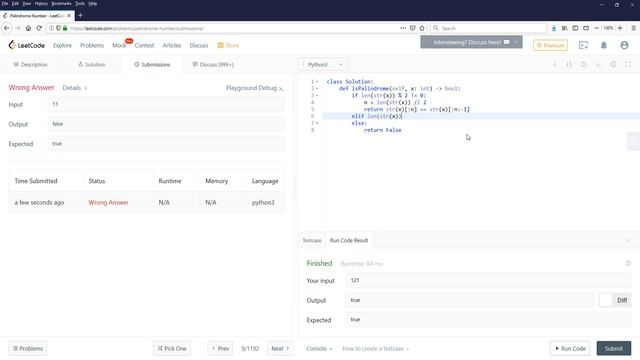Open the Description tab
Screen dimensions: 640x360
[30, 64]
